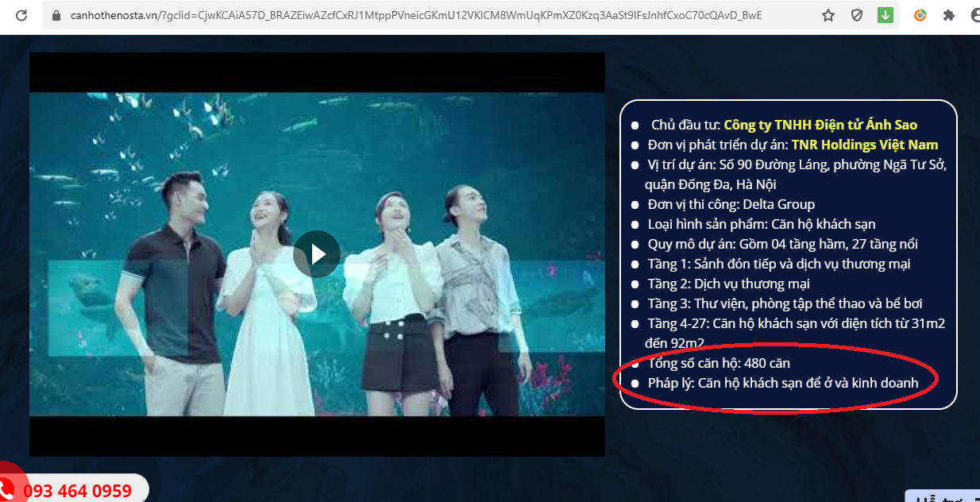This screenshot has width=980, height=502.
Task: Click the line 'Đơn vị thi công: Delta Group'
Action: click(731, 204)
